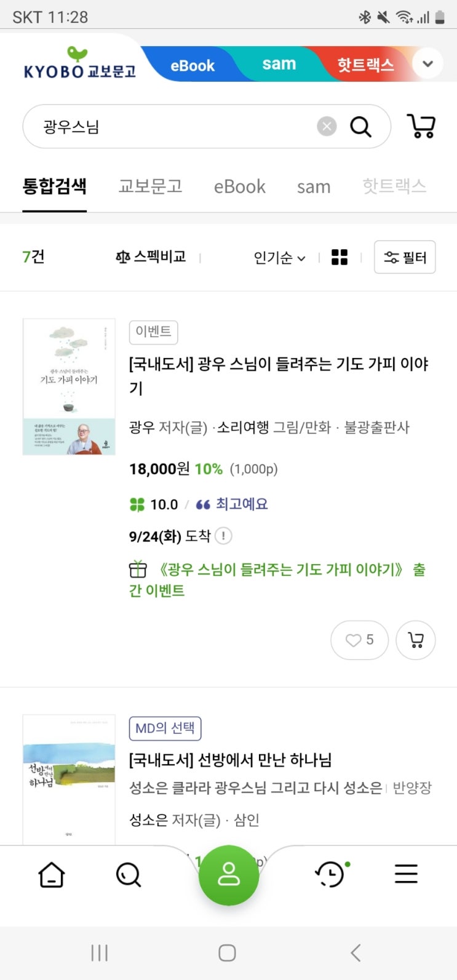
Task: Open the 필터 filter options
Action: 405,257
